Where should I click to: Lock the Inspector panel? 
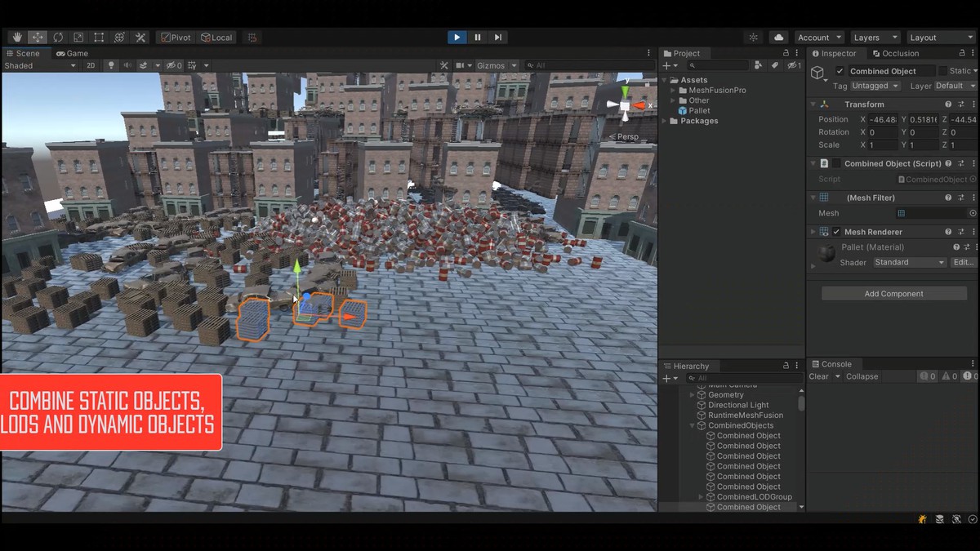tap(960, 53)
